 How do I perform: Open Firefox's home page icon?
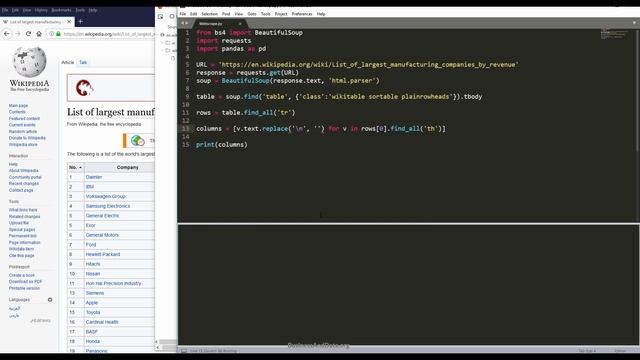[39, 34]
